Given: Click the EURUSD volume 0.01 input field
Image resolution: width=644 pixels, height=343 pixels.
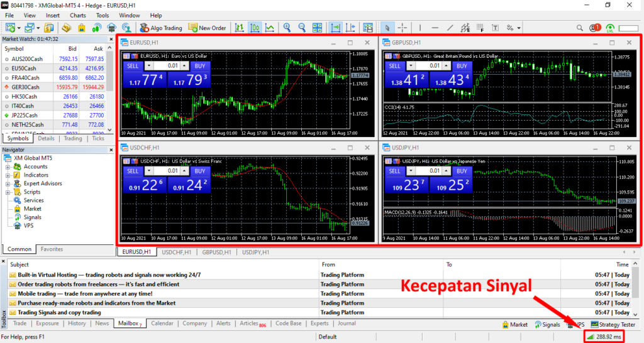Looking at the screenshot, I should [x=167, y=66].
